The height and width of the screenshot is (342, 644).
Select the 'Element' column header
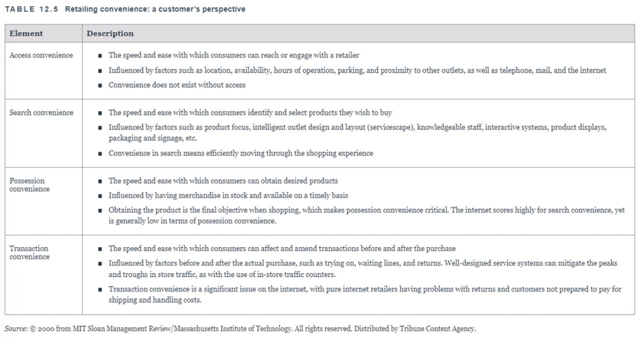click(26, 34)
